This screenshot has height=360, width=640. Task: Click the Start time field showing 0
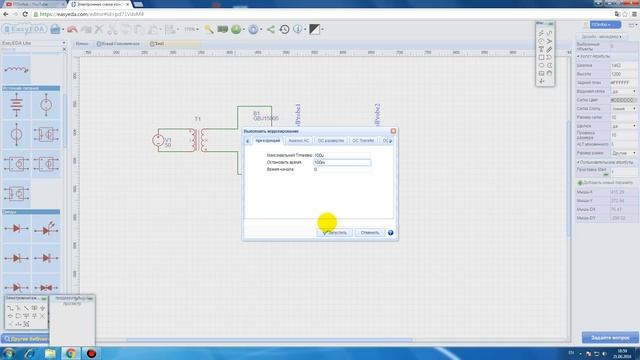pos(342,169)
